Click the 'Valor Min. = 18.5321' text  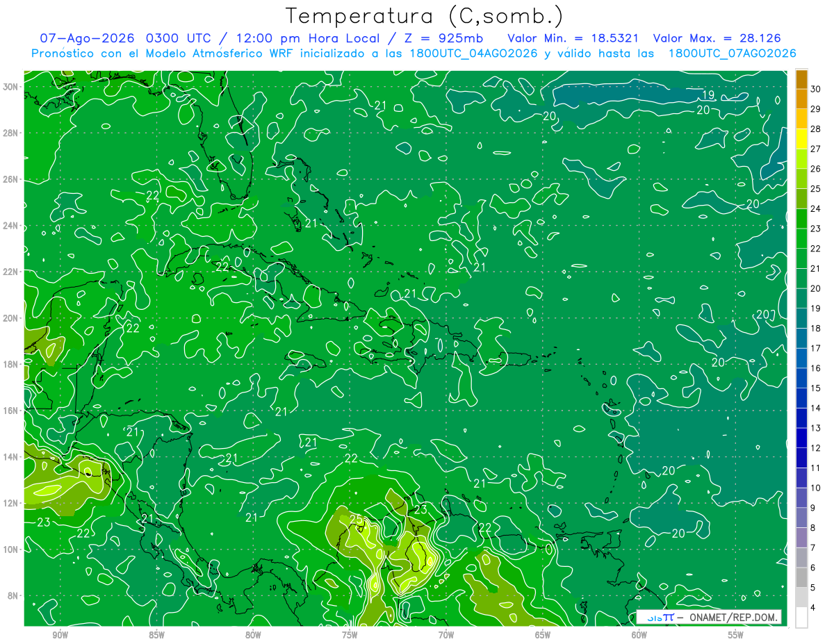tap(573, 38)
